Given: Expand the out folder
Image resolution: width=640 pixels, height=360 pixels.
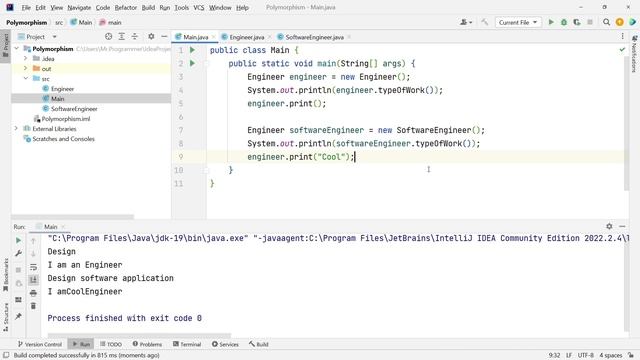Looking at the screenshot, I should (25, 69).
